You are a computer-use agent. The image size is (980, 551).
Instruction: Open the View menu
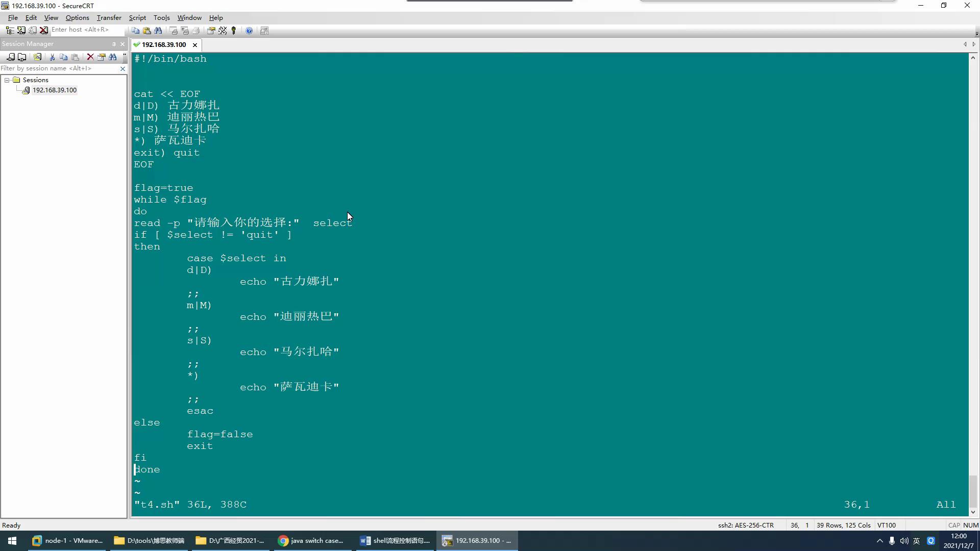point(51,17)
